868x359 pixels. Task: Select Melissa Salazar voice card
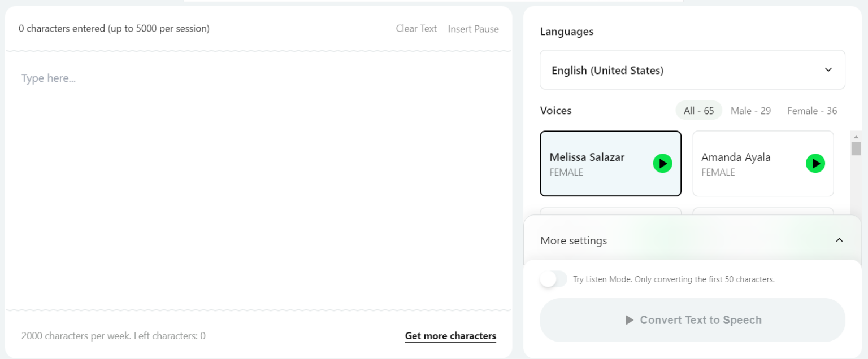point(610,164)
